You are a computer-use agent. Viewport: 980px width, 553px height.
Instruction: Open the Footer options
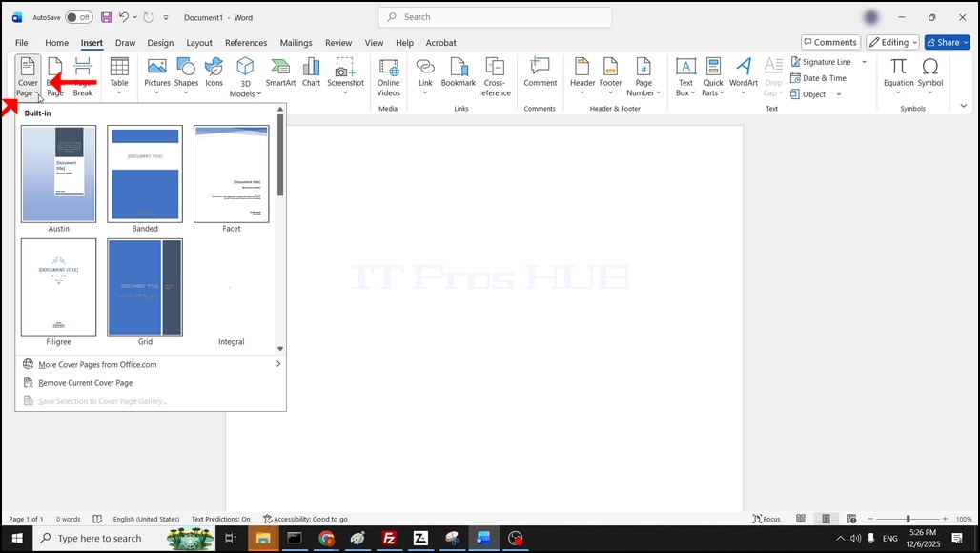[x=610, y=76]
